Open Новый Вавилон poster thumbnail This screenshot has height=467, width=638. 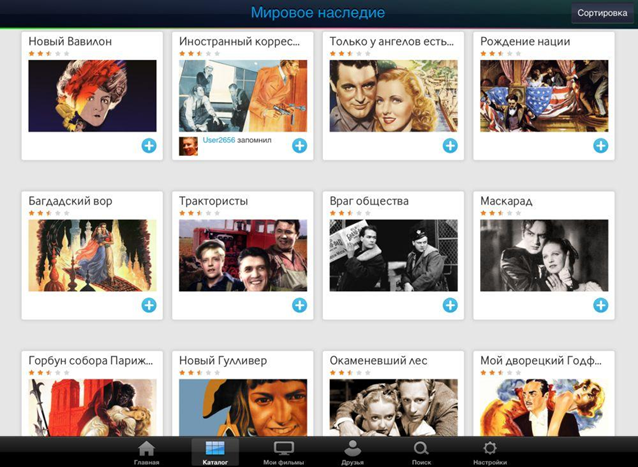92,96
